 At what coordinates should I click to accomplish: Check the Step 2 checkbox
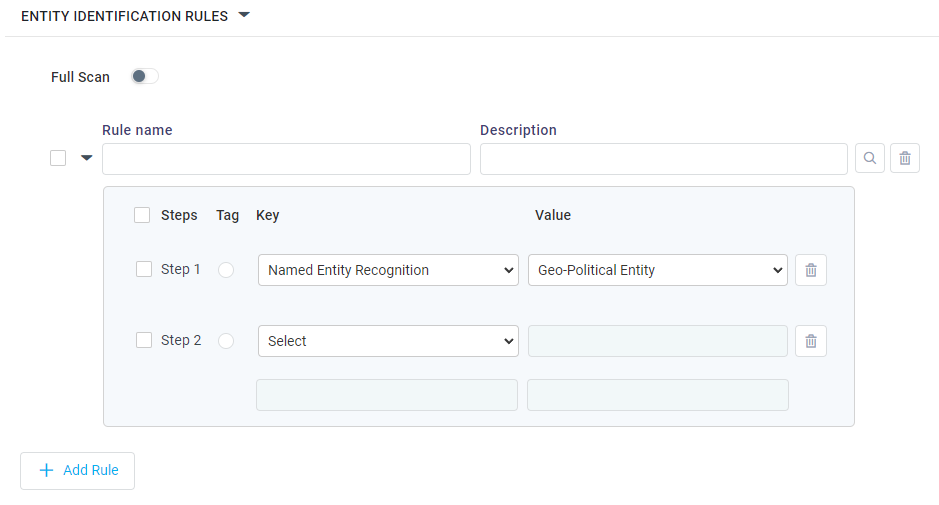(144, 340)
